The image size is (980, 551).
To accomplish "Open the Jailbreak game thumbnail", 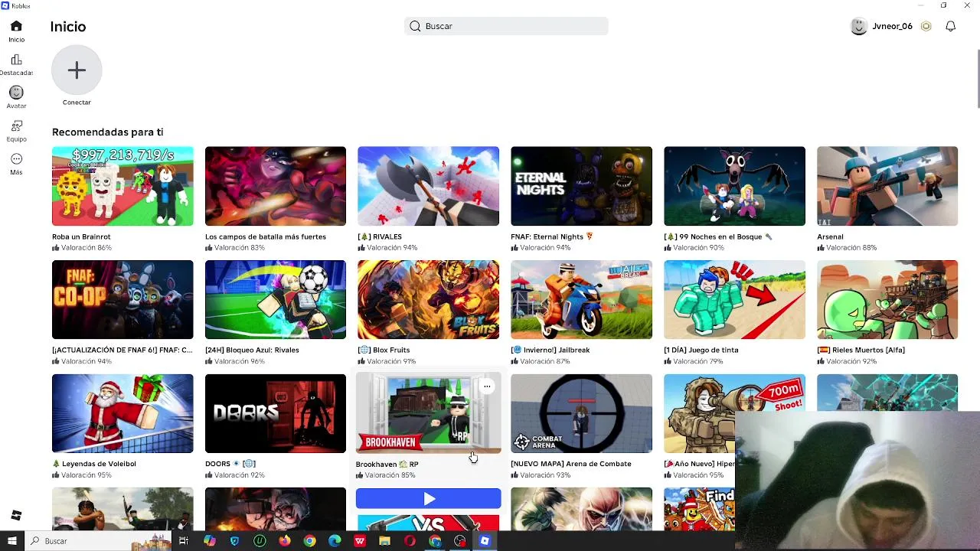I will (x=581, y=299).
